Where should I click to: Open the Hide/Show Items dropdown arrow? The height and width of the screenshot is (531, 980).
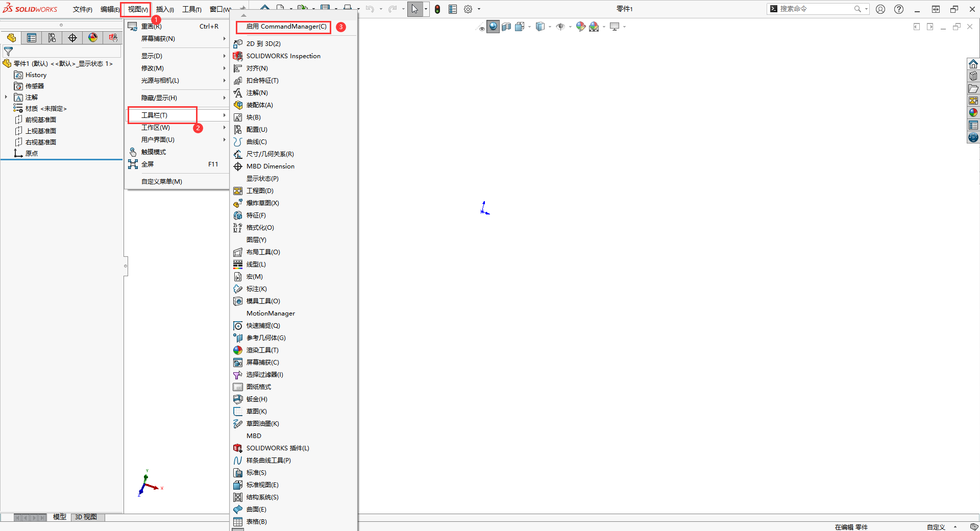570,27
